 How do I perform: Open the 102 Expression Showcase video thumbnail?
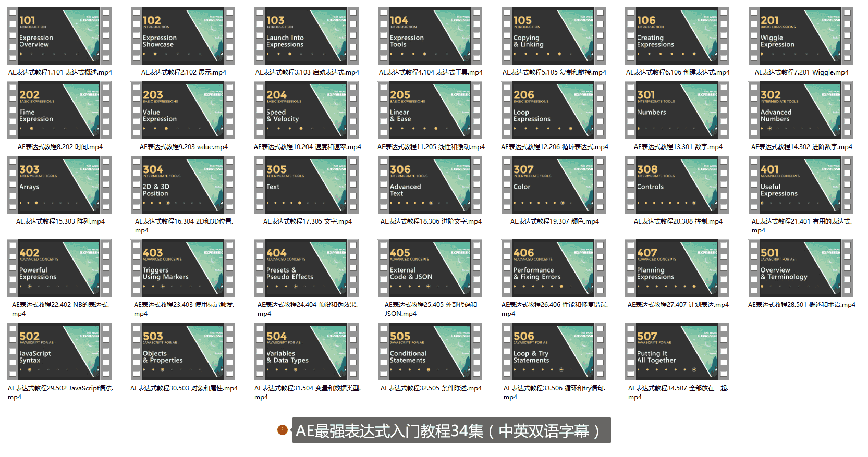click(183, 36)
